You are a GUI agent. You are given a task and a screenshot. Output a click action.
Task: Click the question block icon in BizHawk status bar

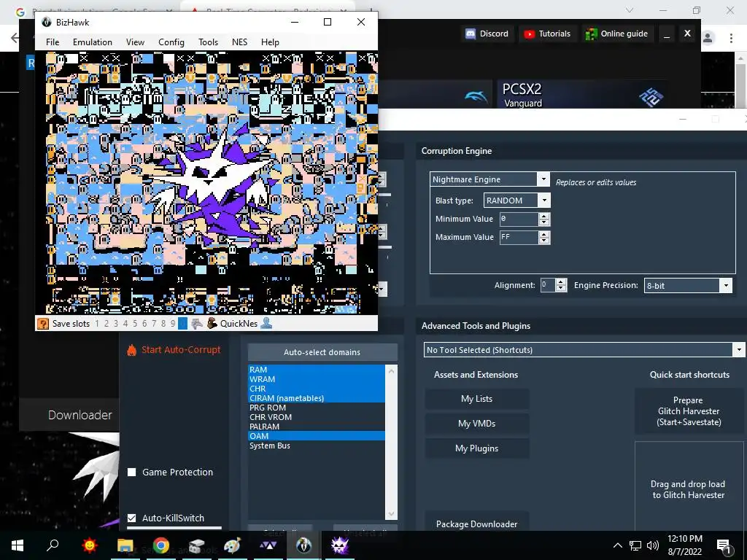click(43, 324)
